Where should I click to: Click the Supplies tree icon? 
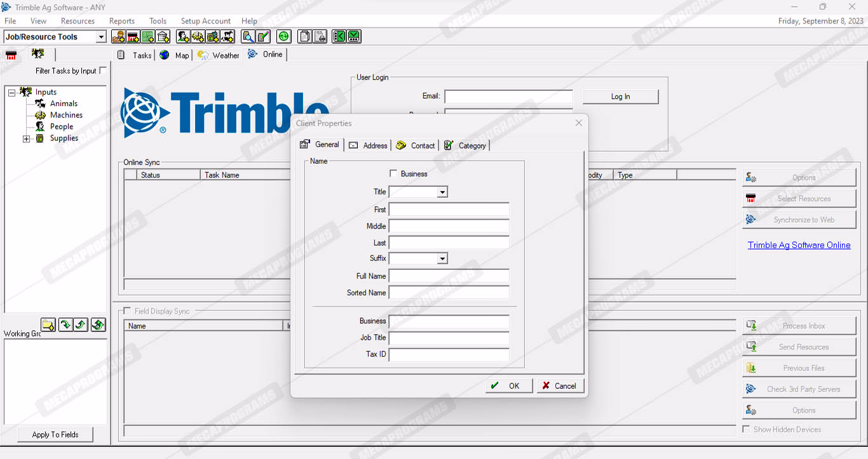tap(40, 138)
